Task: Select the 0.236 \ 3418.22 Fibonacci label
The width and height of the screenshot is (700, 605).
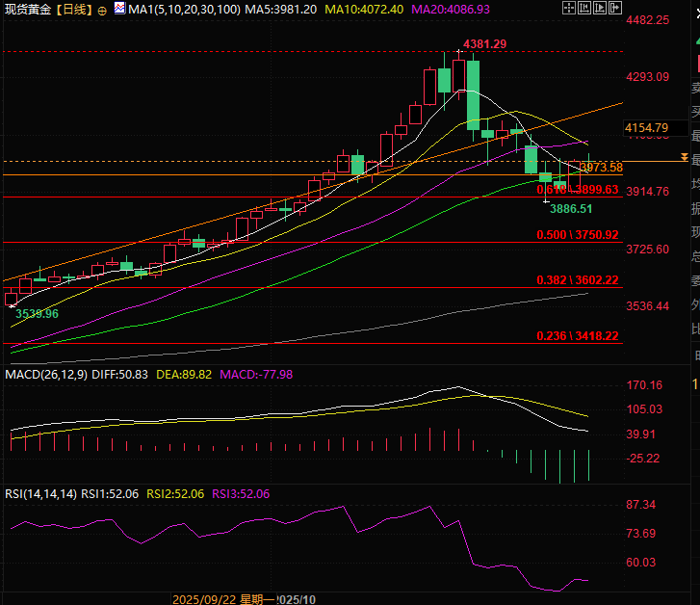Action: 577,335
